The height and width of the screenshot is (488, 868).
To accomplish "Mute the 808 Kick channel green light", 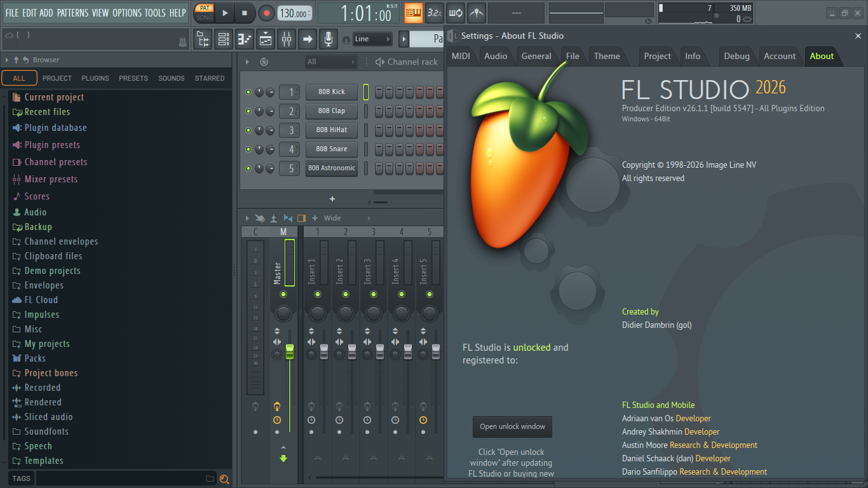I will (x=248, y=92).
